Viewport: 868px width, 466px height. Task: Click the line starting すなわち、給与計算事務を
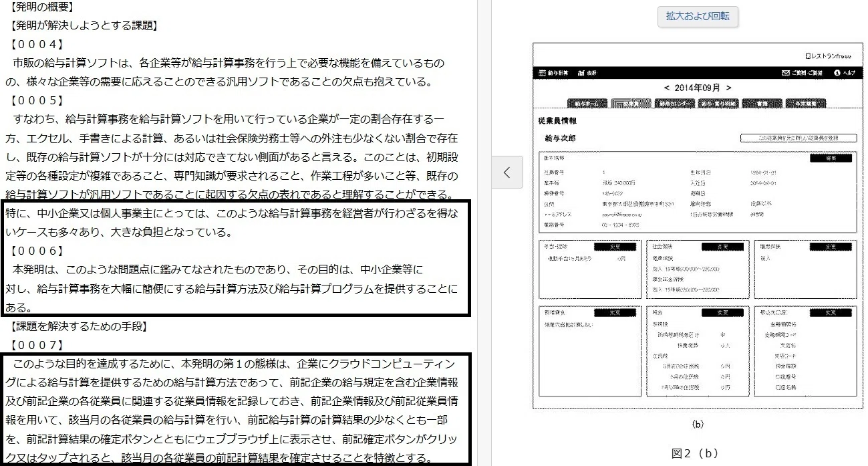pyautogui.click(x=228, y=120)
